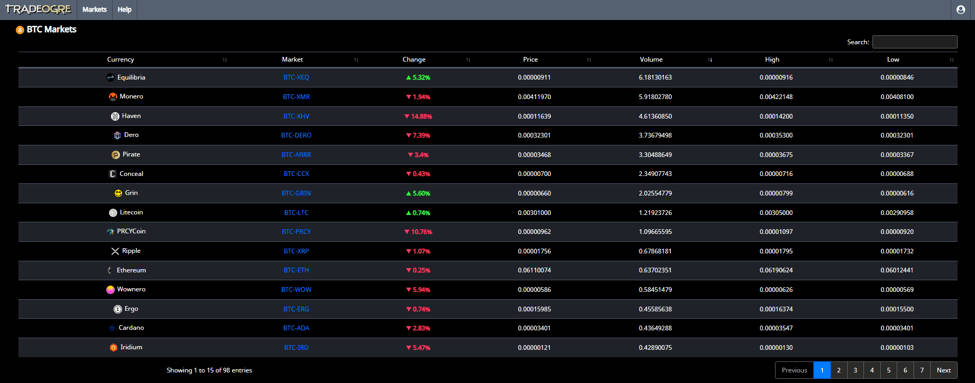Open the BTC-XEQ market link

(296, 78)
